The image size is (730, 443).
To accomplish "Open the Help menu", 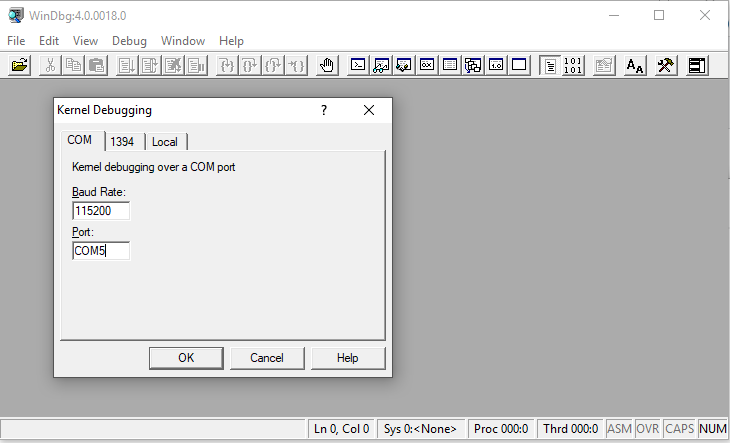I will [x=231, y=41].
